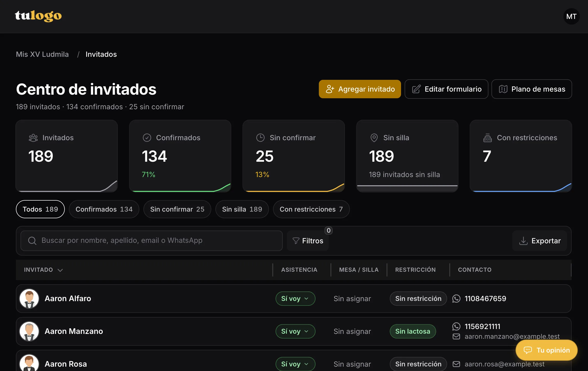Open Aaron Alfaro's Sí voy attendance dropdown
The image size is (588, 371).
coord(295,299)
